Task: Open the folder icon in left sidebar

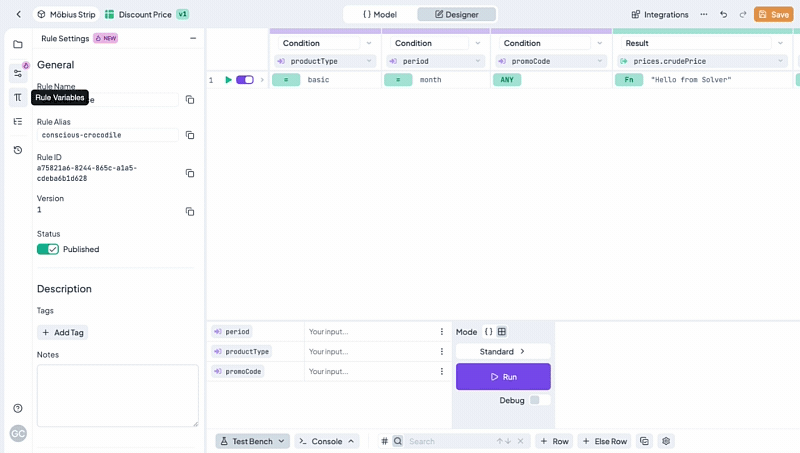Action: point(18,45)
